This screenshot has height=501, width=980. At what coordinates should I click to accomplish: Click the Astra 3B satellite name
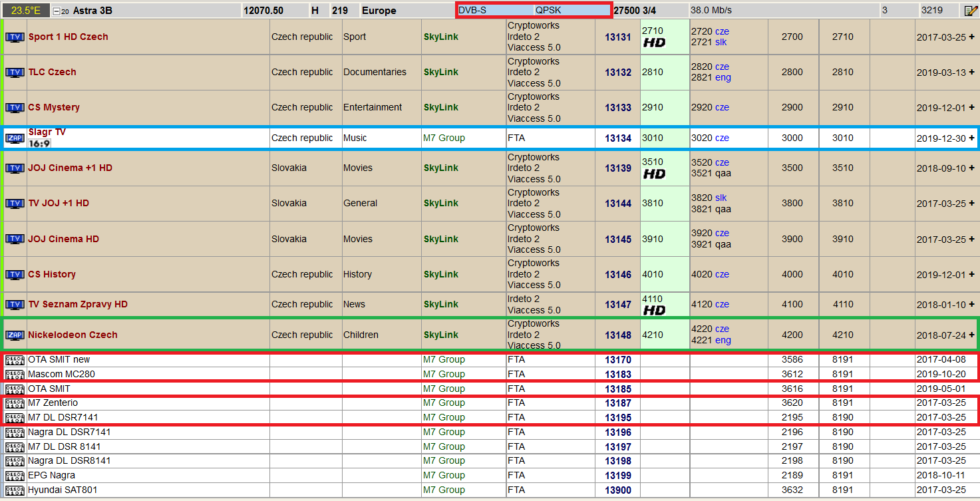tap(92, 11)
